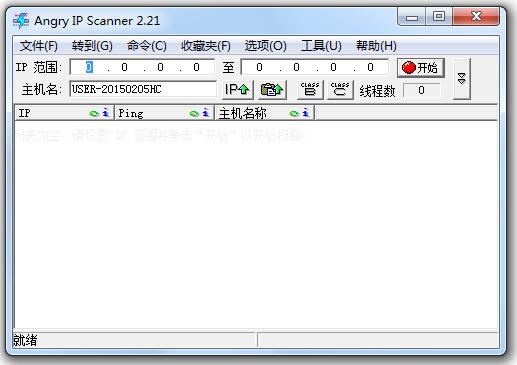Screen dimensions: 517x365
Task: Click the Angry IP Scanner title icon
Action: pyautogui.click(x=21, y=21)
